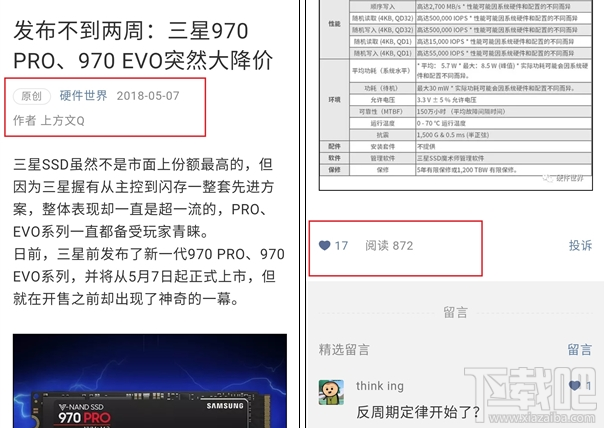Image resolution: width=604 pixels, height=428 pixels.
Task: Tap the 原创 original tag
Action: tap(32, 96)
